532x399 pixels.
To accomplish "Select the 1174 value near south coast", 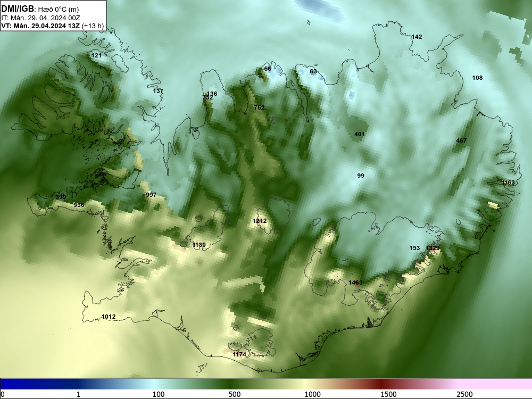I will pos(239,354).
